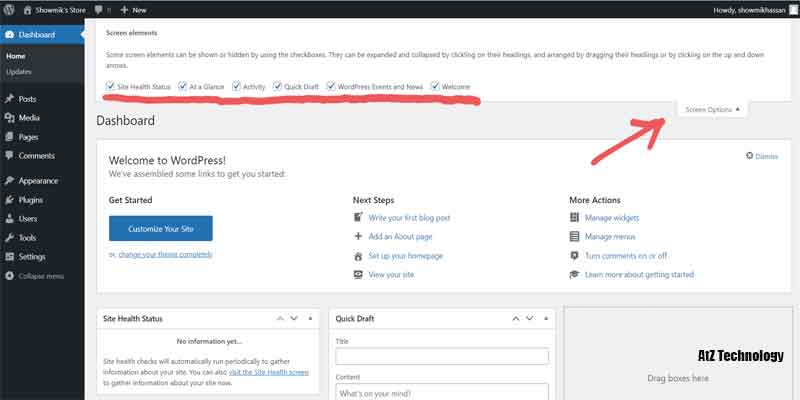800x400 pixels.
Task: Click the Appearance paintbrush icon
Action: 9,181
